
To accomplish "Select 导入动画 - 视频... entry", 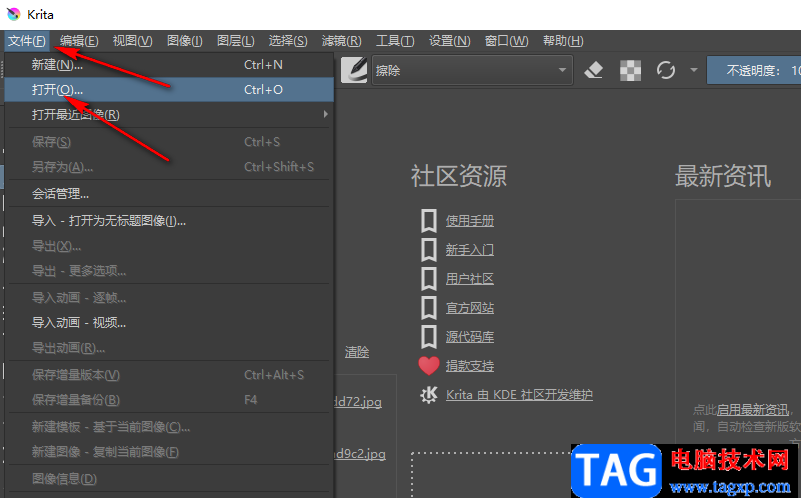I will (x=169, y=323).
